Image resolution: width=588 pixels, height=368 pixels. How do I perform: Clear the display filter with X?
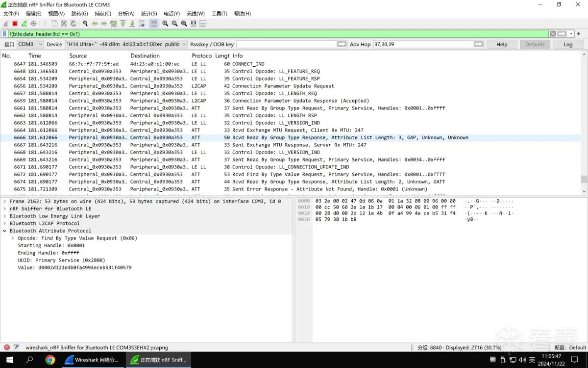[552, 34]
